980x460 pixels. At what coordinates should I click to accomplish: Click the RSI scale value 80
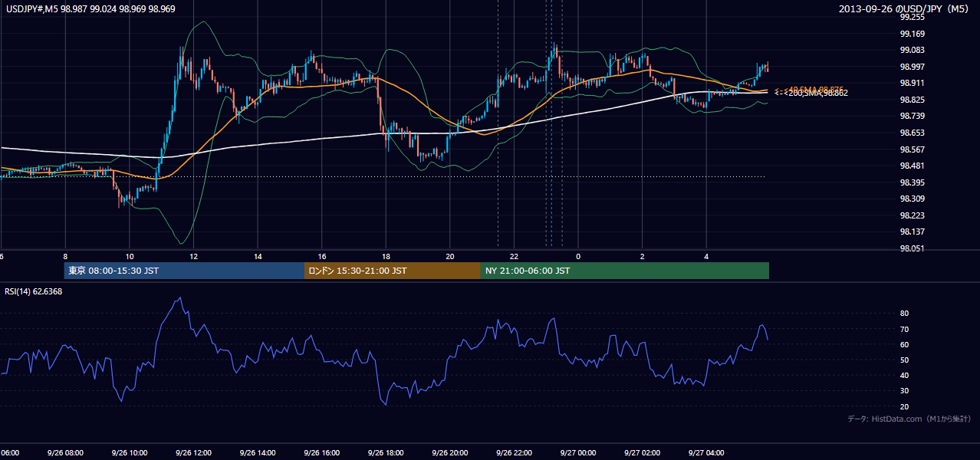(905, 314)
